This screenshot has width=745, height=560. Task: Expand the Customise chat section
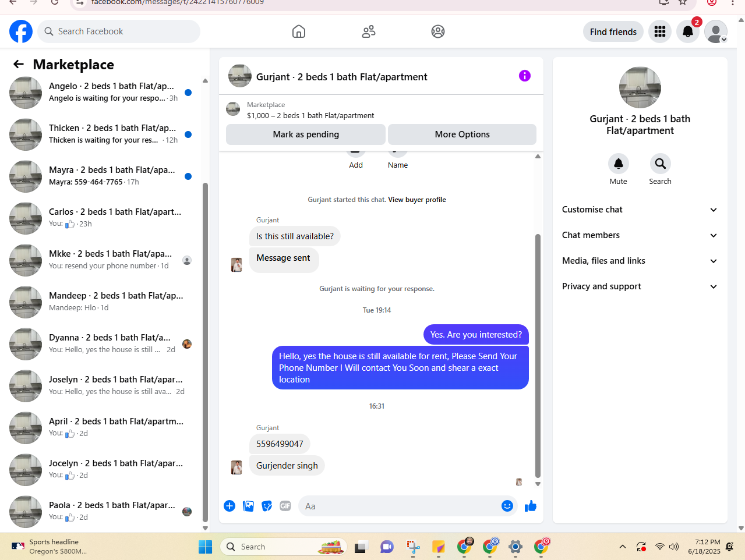click(640, 210)
